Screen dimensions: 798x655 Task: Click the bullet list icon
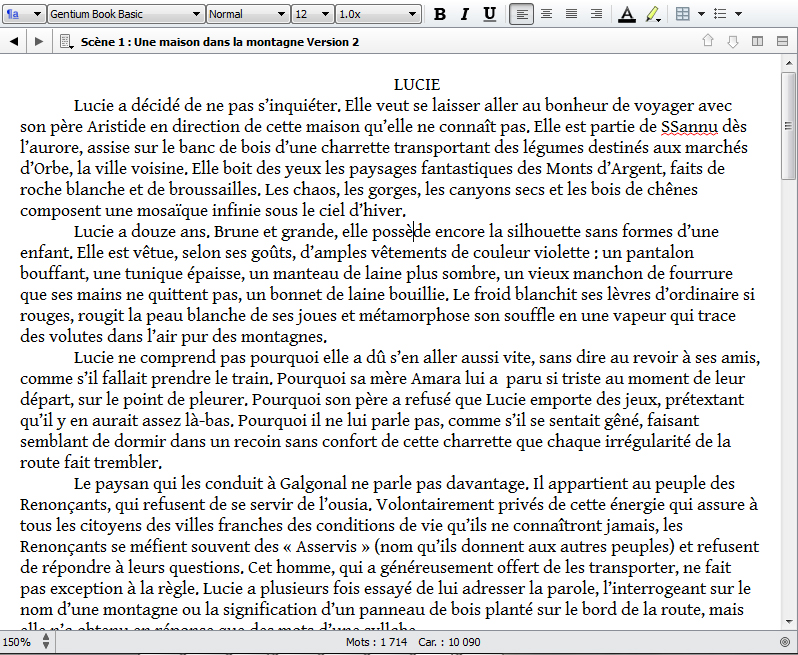click(x=720, y=14)
